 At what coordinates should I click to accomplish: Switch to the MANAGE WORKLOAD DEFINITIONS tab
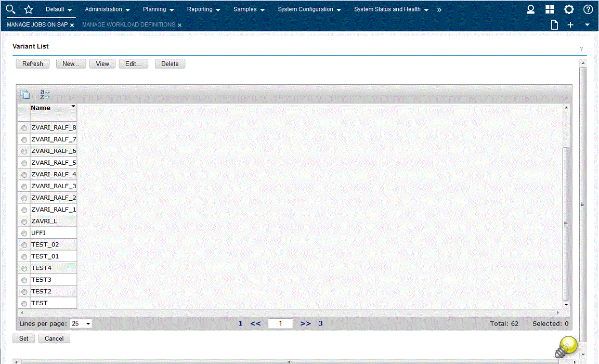point(129,24)
